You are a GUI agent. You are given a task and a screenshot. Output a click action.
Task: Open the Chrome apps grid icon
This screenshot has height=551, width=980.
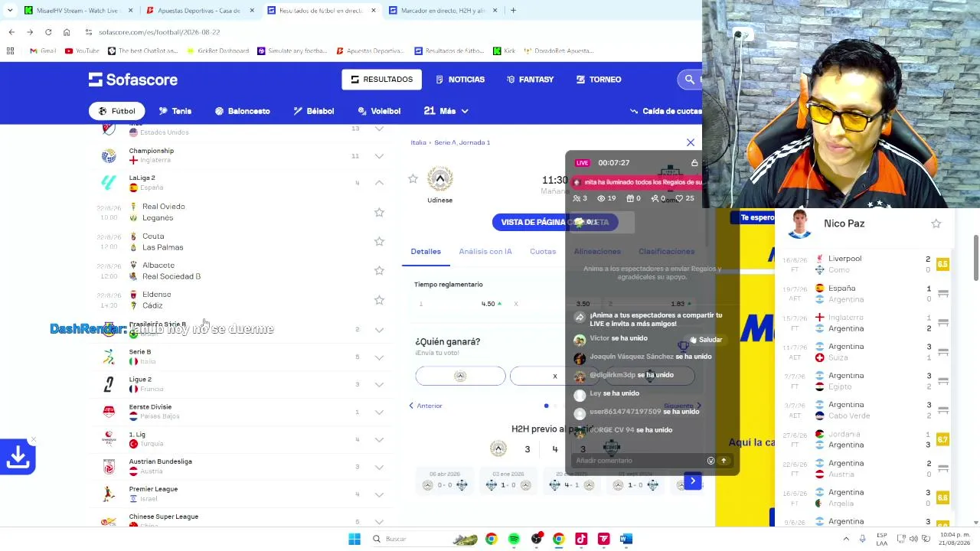(x=10, y=51)
